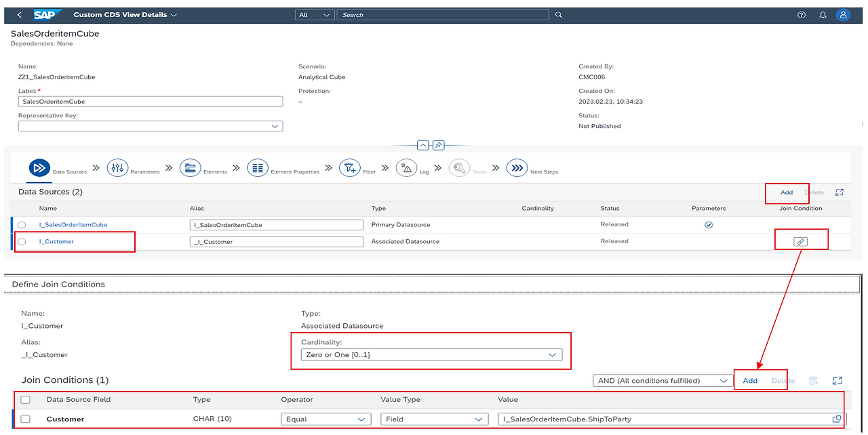Click the join condition edit pencil for I_Customer
The width and height of the screenshot is (868, 435).
[801, 241]
